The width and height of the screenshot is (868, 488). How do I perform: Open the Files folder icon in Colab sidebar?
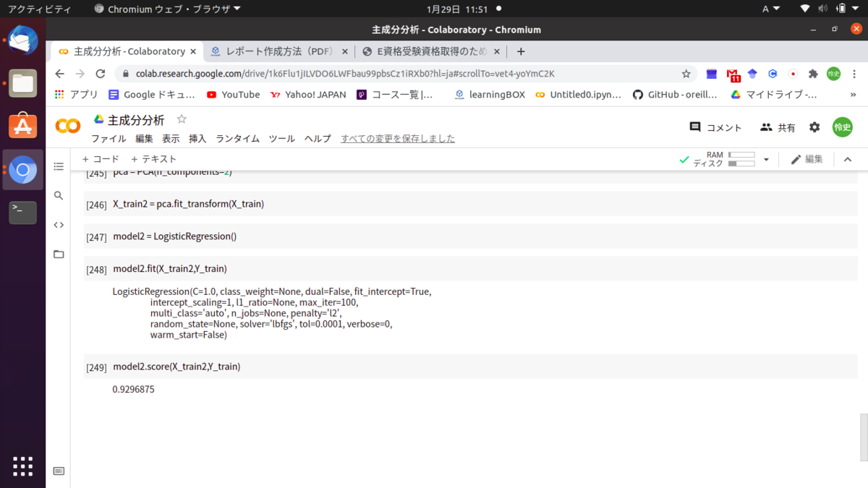coord(59,254)
